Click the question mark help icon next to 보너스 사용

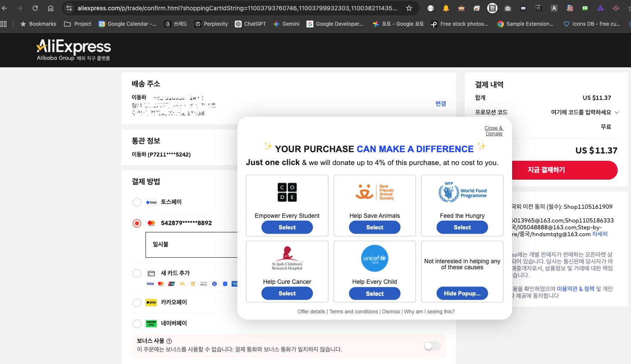(x=169, y=341)
